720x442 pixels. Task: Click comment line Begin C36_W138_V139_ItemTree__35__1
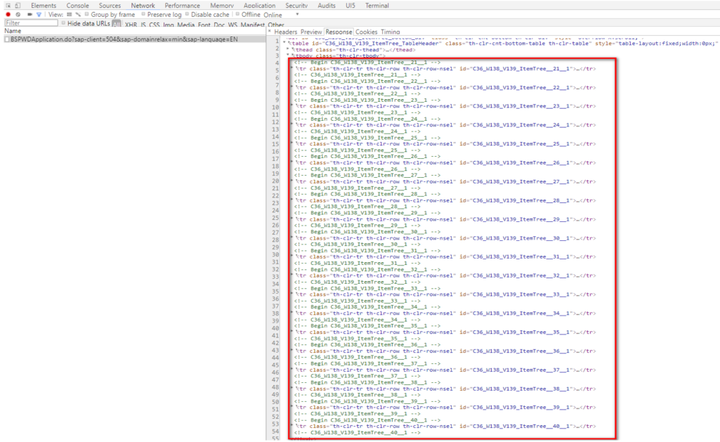coord(367,325)
